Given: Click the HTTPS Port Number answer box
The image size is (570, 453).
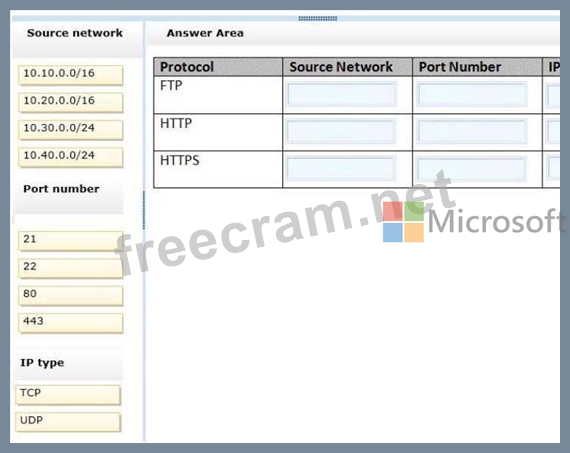Looking at the screenshot, I should [472, 169].
